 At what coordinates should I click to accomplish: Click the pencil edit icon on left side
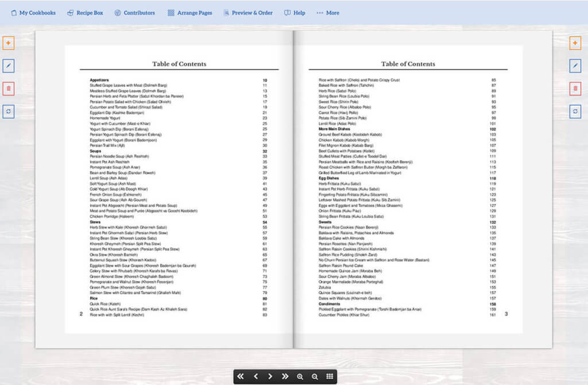9,66
